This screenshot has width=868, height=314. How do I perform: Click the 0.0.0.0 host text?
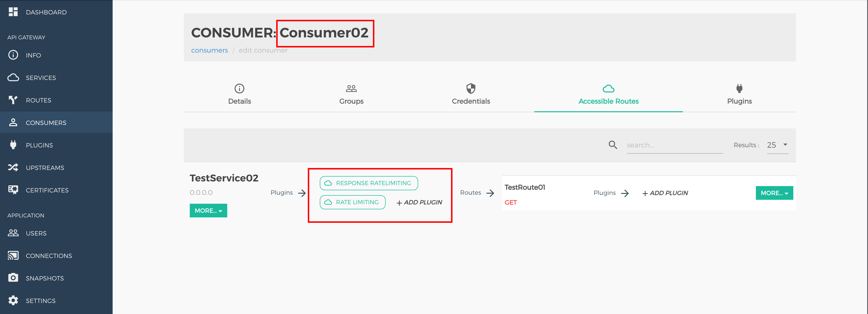point(201,192)
